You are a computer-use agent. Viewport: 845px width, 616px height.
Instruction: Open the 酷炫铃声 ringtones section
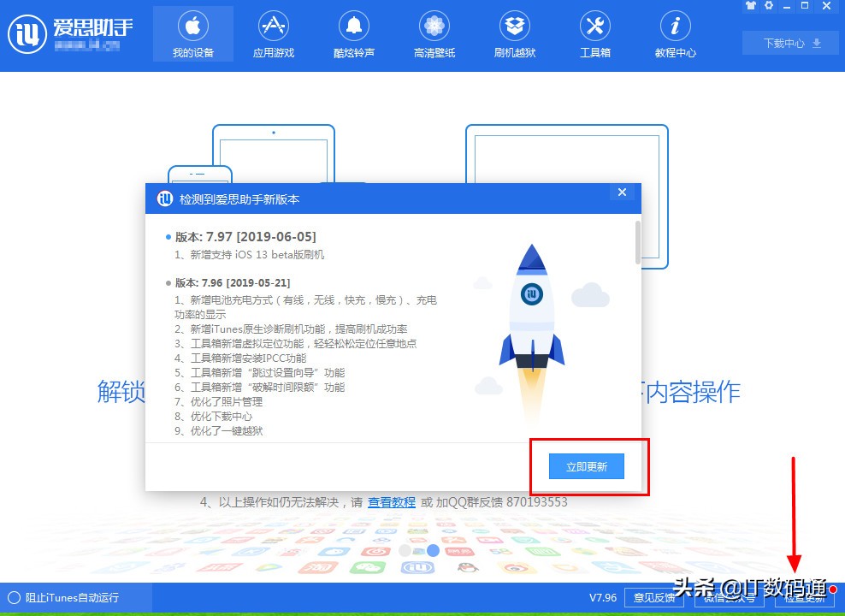tap(353, 34)
